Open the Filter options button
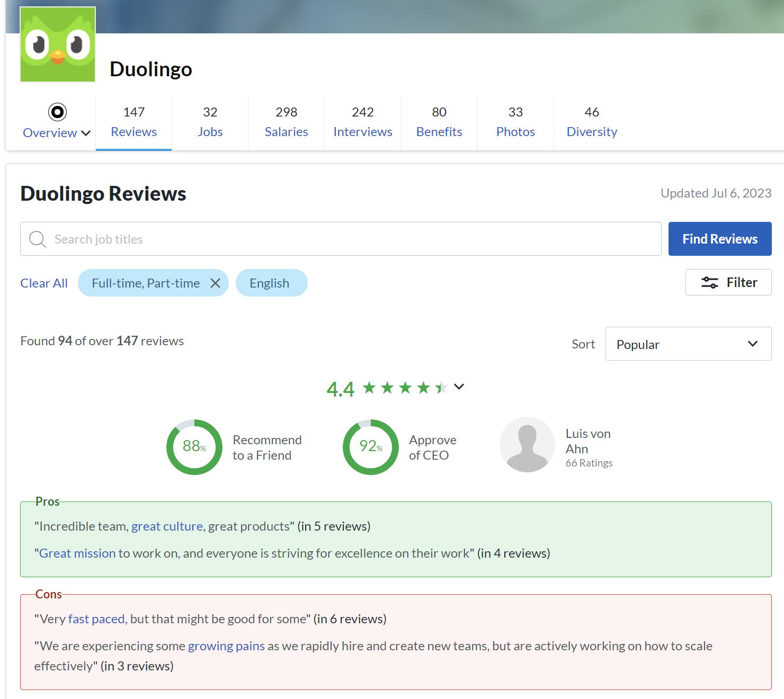 coord(728,282)
